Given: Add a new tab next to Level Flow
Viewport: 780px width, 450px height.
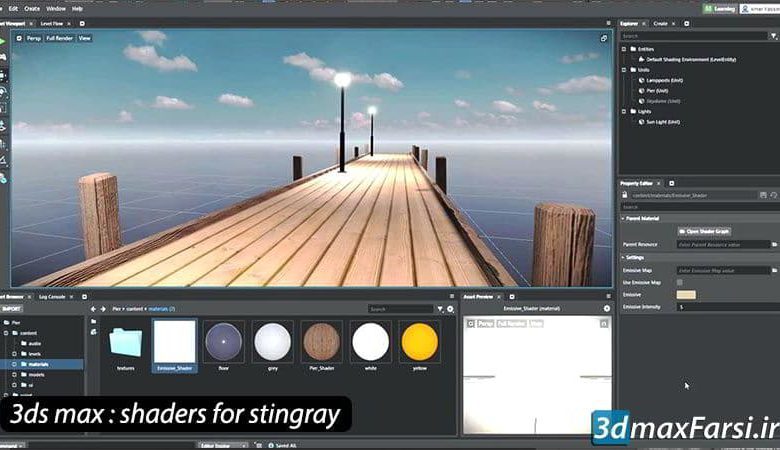Looking at the screenshot, I should click(82, 23).
